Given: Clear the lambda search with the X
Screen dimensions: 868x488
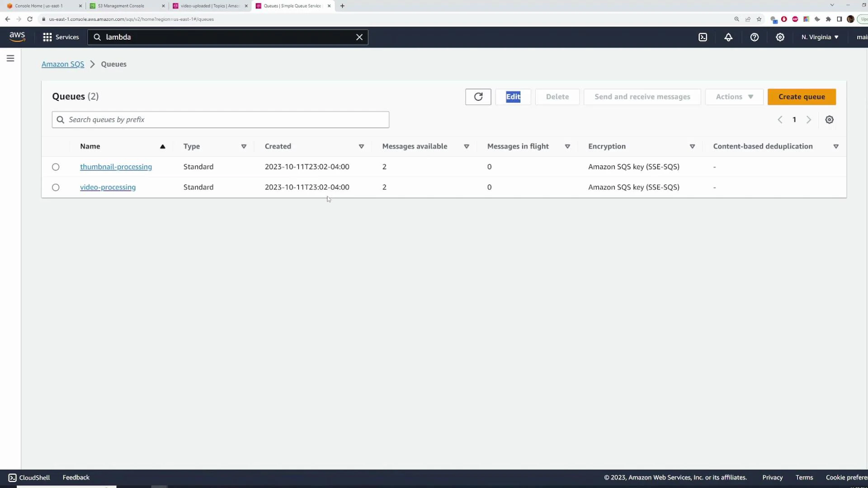Looking at the screenshot, I should [x=359, y=37].
